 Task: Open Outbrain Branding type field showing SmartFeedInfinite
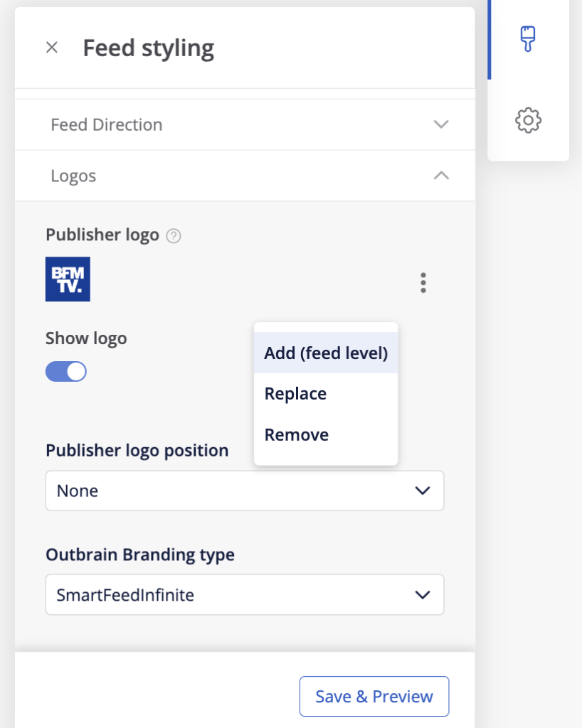click(x=228, y=594)
